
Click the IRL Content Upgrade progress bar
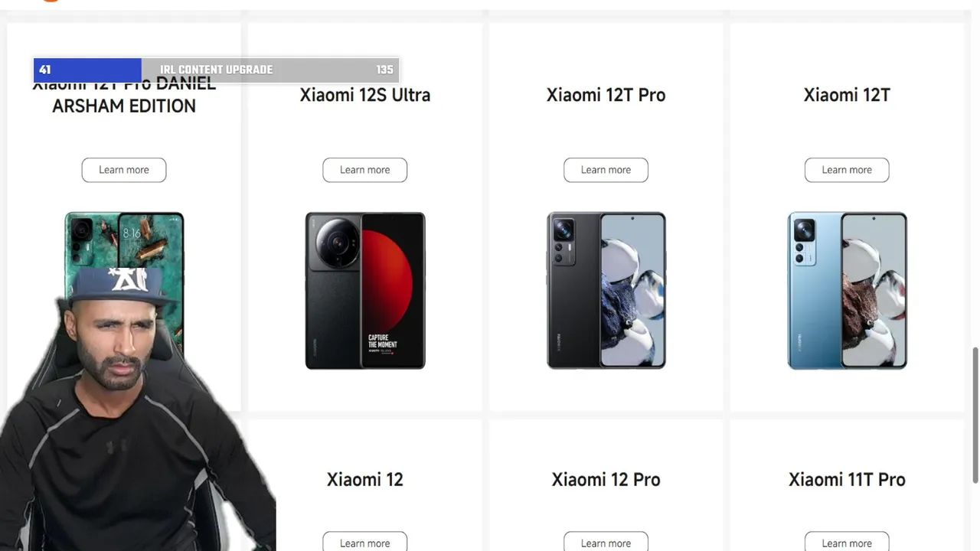click(216, 70)
